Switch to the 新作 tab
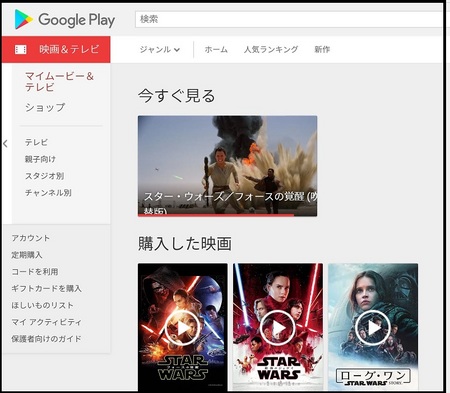Viewport: 450px width, 393px height. (x=322, y=50)
